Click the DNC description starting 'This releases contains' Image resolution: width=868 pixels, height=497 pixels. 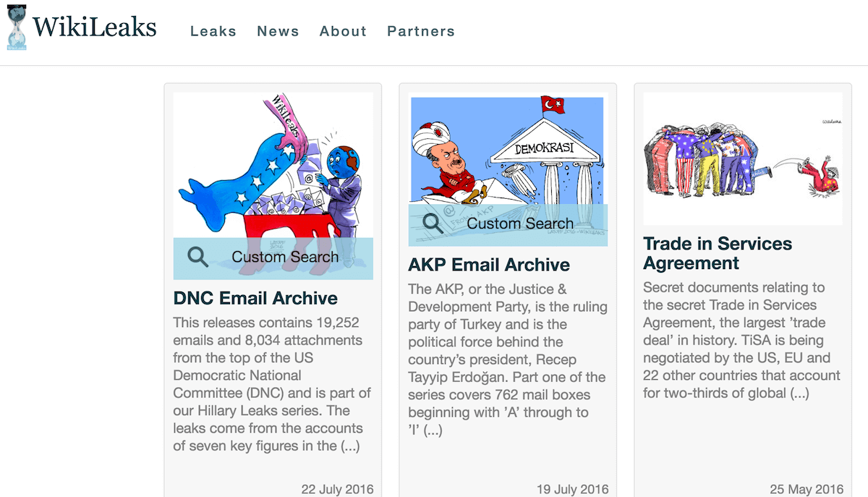coord(272,383)
